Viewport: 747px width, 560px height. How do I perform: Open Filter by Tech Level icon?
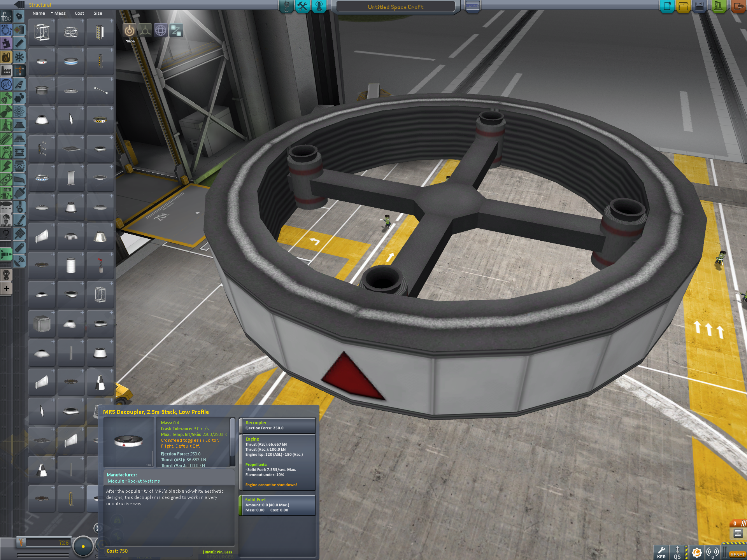(x=6, y=84)
